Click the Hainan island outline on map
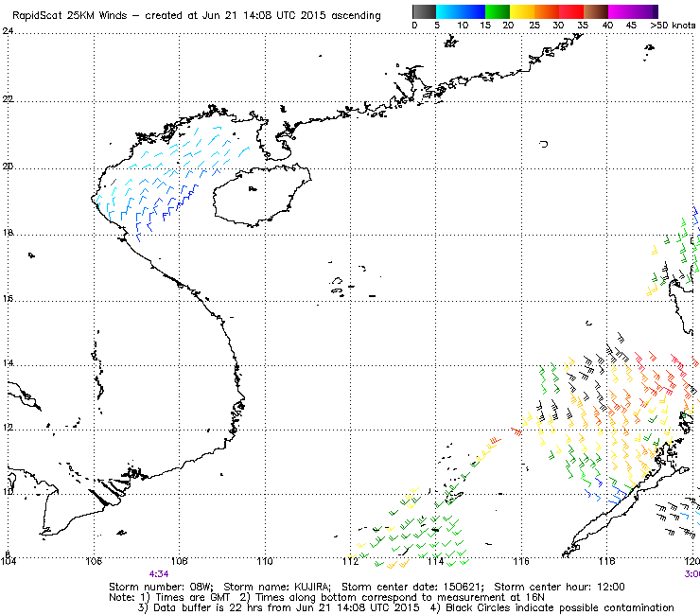The image size is (700, 615). point(261,195)
